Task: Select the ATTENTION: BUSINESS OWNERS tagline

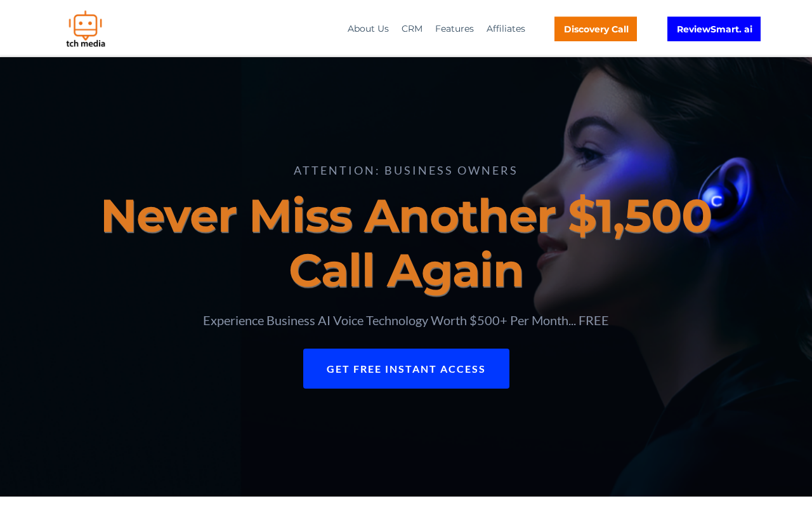Action: [x=406, y=170]
